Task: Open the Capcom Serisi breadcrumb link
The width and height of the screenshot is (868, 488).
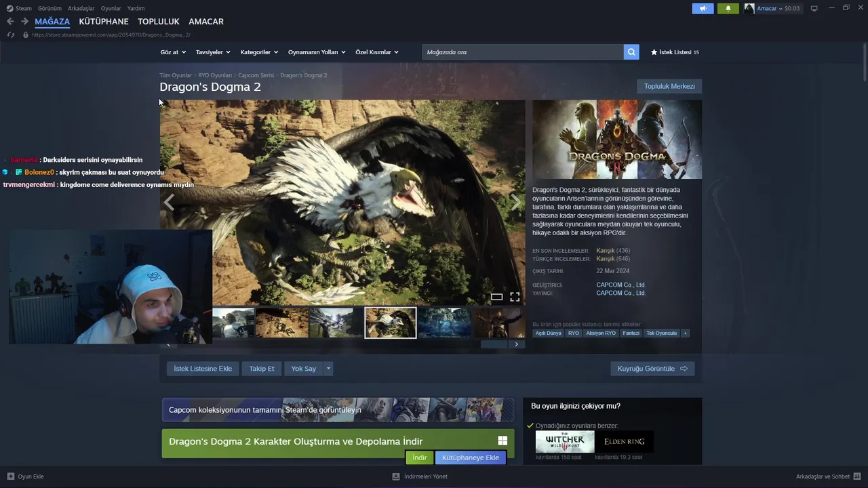Action: click(x=256, y=75)
